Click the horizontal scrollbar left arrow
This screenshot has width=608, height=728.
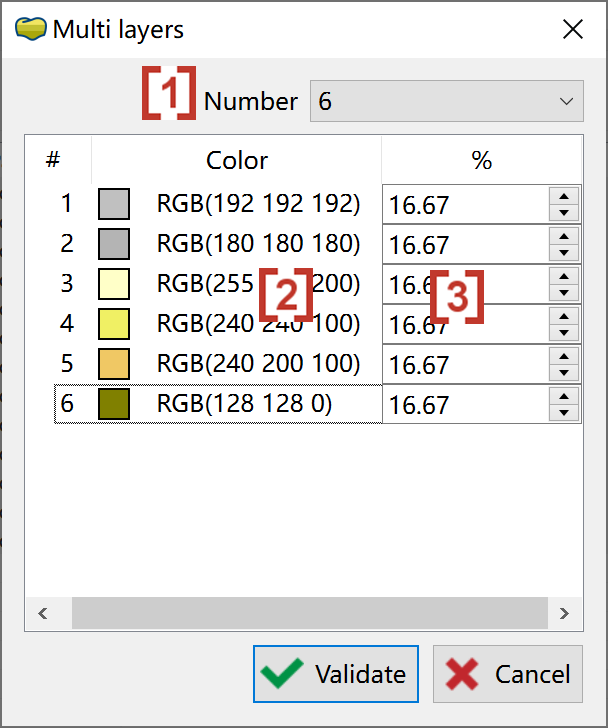click(43, 613)
